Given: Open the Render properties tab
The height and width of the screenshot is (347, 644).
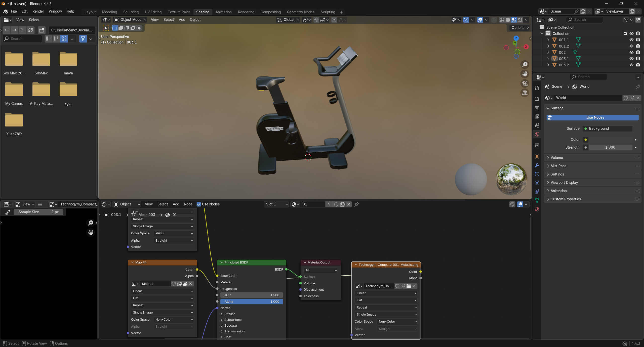Looking at the screenshot, I should [x=537, y=99].
